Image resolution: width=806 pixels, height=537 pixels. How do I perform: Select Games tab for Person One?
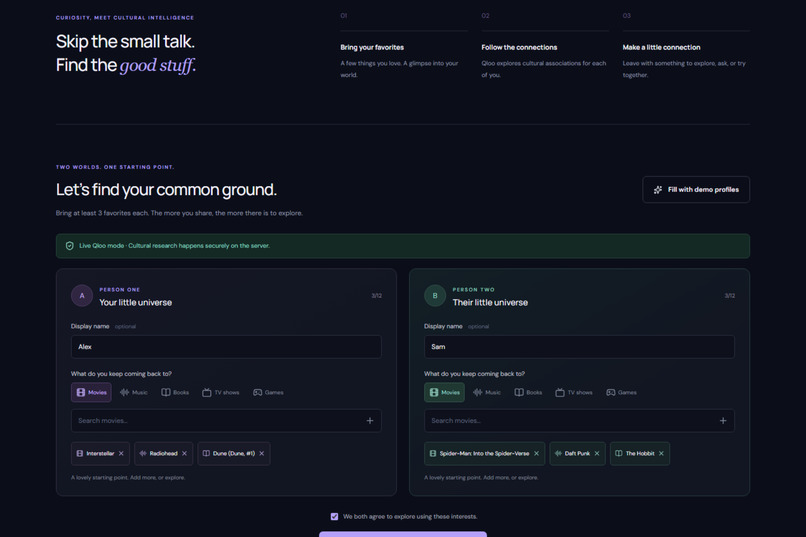(268, 393)
